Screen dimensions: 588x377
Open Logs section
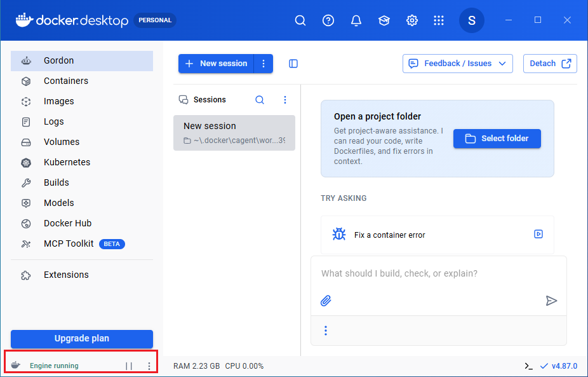coord(82,121)
